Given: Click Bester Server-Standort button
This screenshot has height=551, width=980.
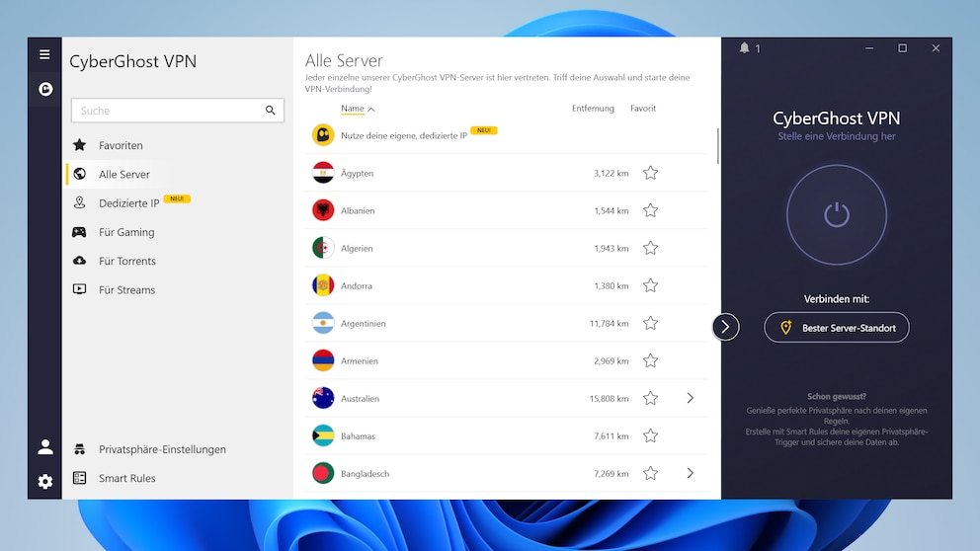Looking at the screenshot, I should (836, 328).
